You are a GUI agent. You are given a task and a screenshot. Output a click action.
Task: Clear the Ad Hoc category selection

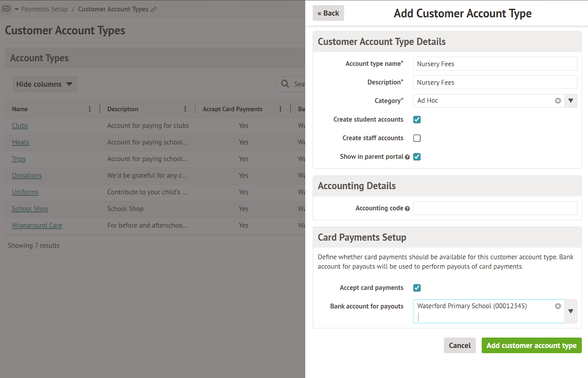coord(558,101)
